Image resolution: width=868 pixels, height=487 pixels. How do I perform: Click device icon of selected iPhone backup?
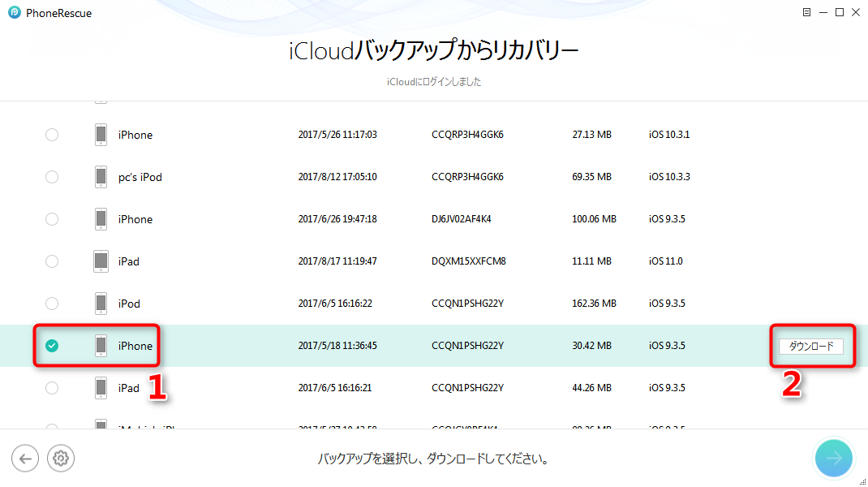click(x=101, y=345)
